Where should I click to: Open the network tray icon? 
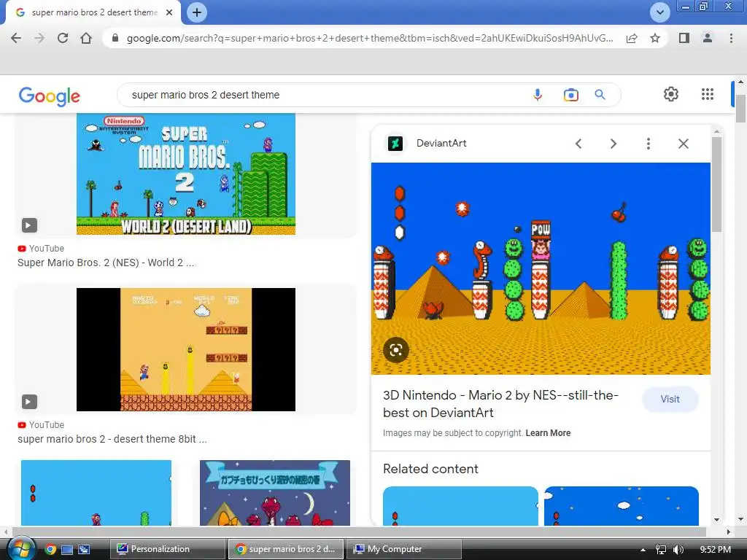click(660, 550)
